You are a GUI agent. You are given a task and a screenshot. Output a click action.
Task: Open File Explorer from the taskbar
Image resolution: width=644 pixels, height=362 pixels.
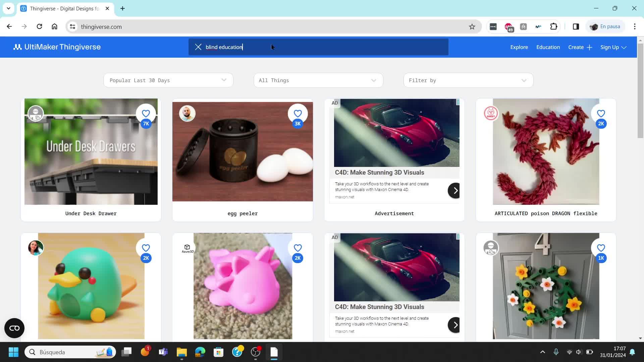[181, 352]
